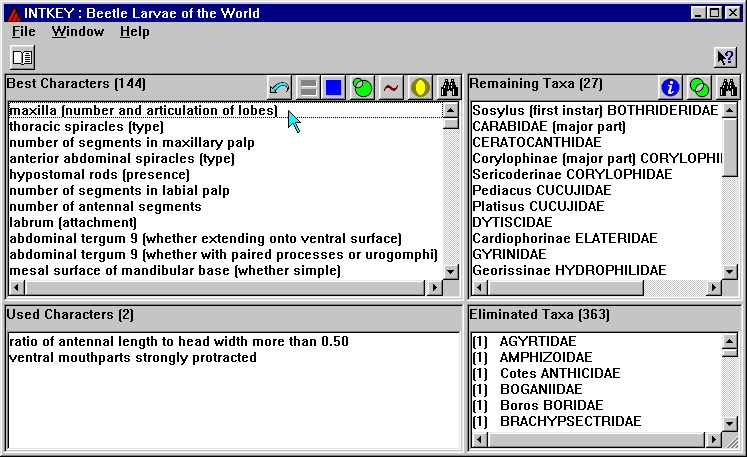Select 'thoracic spiracles (type)' character

86,127
